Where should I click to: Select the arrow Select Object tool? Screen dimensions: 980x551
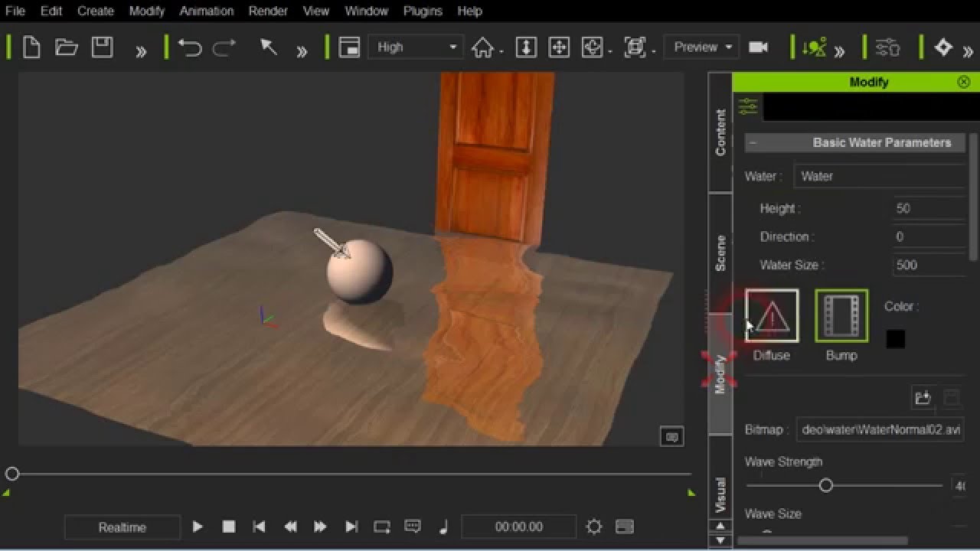(268, 47)
